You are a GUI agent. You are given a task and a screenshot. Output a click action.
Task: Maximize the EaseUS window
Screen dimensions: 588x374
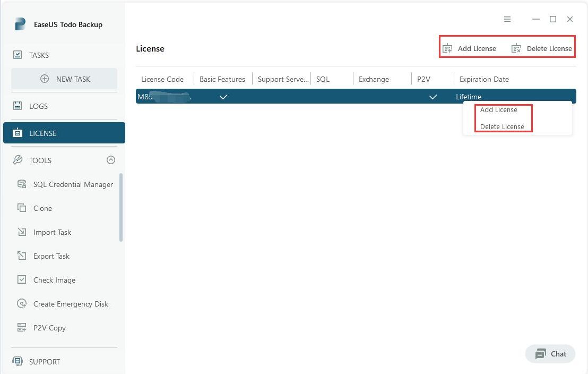(x=553, y=19)
